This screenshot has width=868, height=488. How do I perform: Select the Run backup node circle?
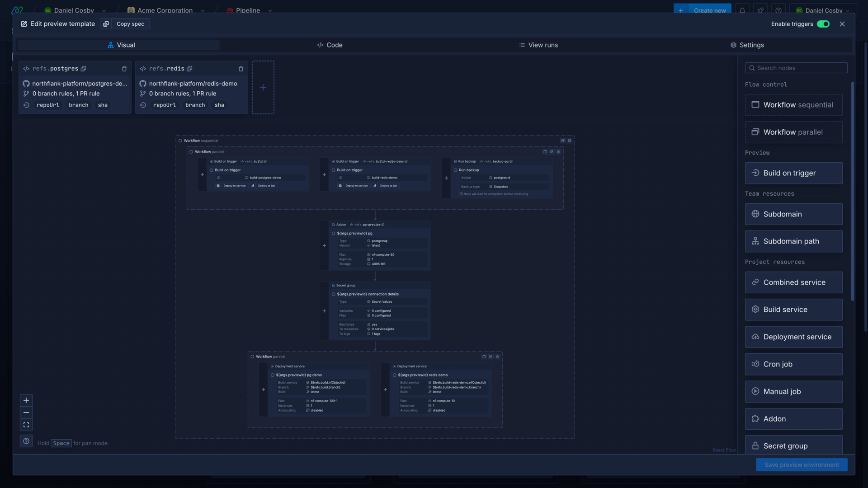point(456,170)
